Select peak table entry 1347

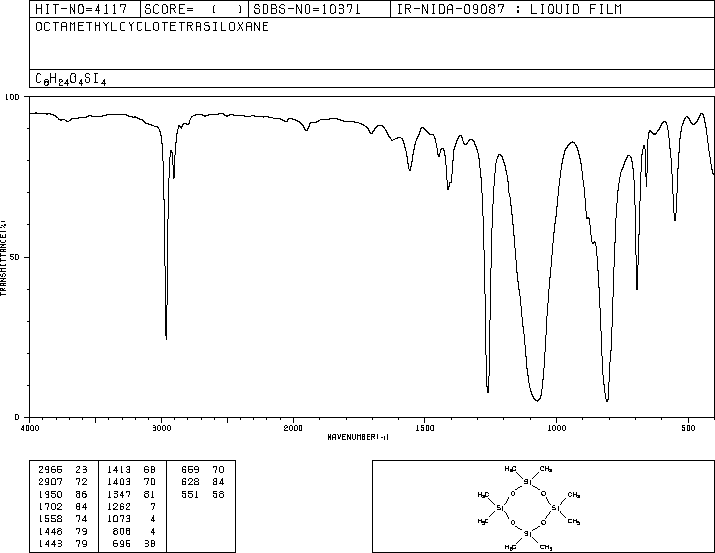click(119, 495)
